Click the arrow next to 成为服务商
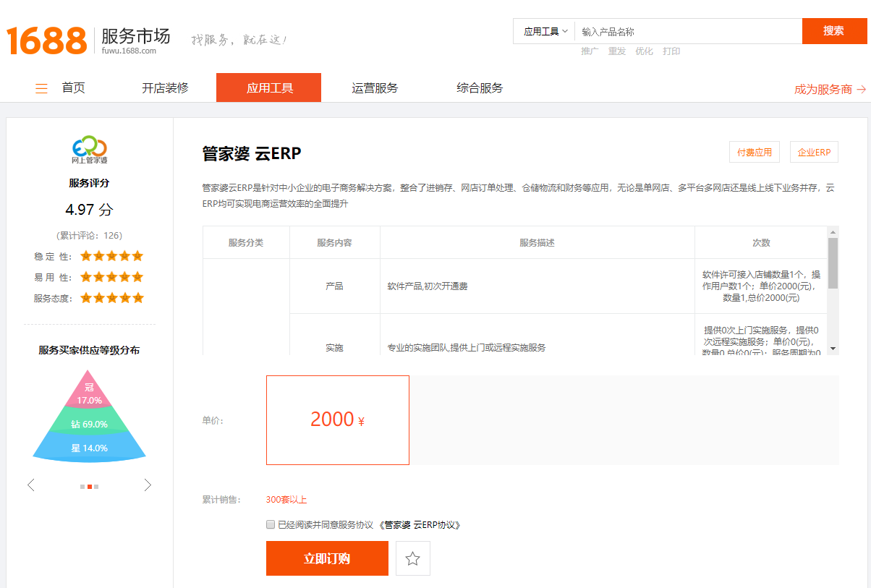The width and height of the screenshot is (871, 588). click(861, 89)
